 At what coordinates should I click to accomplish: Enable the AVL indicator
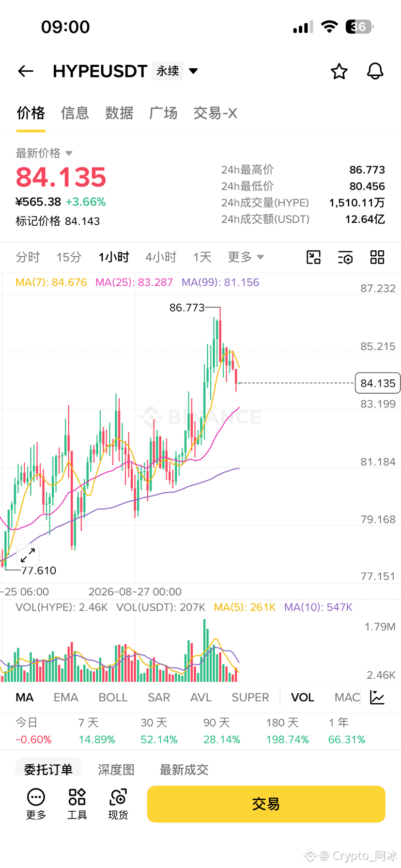201,697
